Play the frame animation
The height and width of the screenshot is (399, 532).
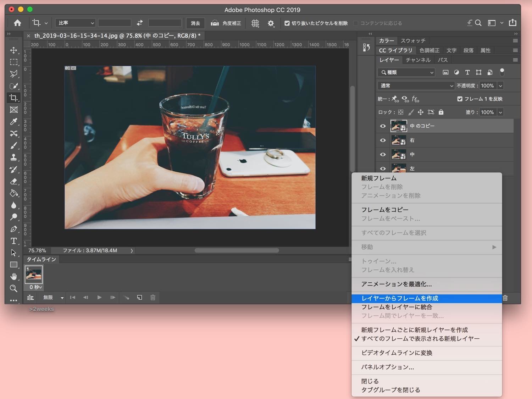pyautogui.click(x=99, y=298)
